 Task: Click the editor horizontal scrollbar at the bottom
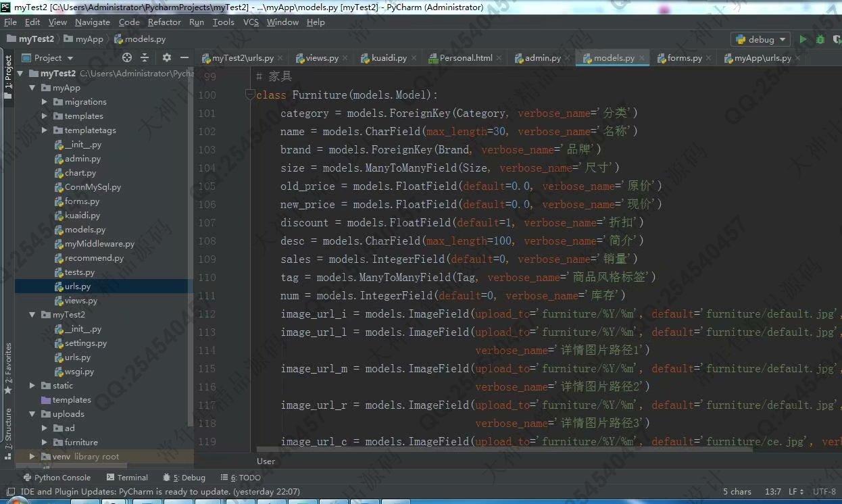point(503,449)
